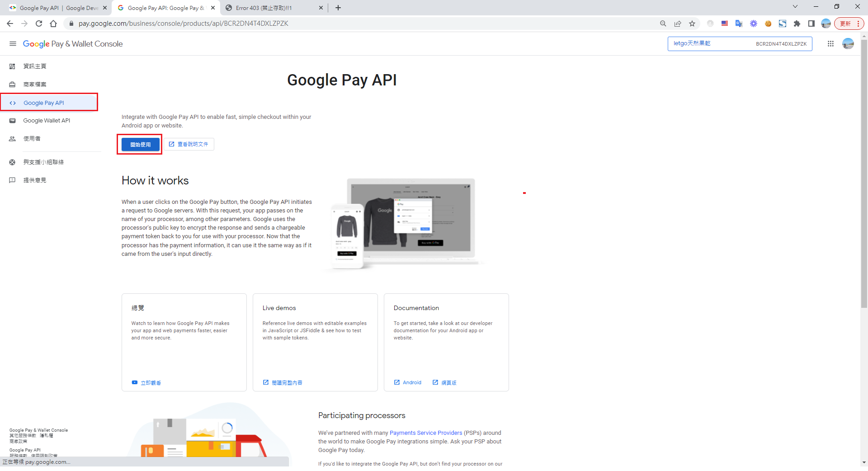Toggle the browser side panel icon
The image size is (868, 471).
811,24
